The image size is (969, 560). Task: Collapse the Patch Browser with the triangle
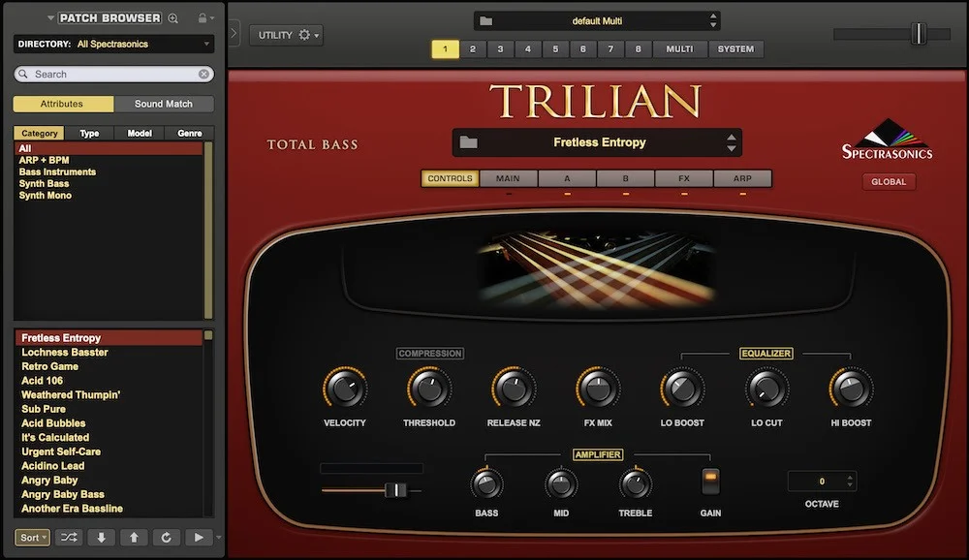tap(50, 18)
